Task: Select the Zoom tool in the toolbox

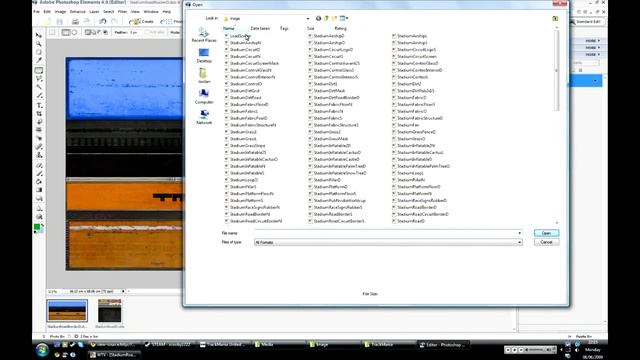Action: point(39,44)
